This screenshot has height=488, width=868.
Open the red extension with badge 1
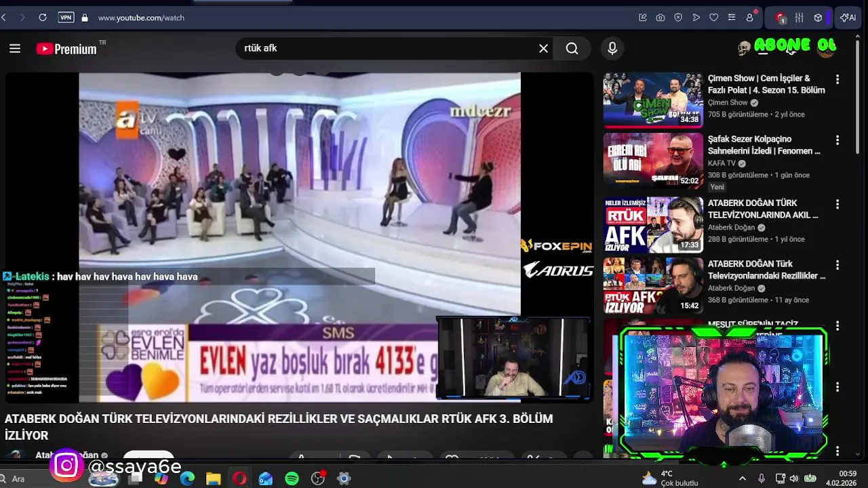[781, 18]
